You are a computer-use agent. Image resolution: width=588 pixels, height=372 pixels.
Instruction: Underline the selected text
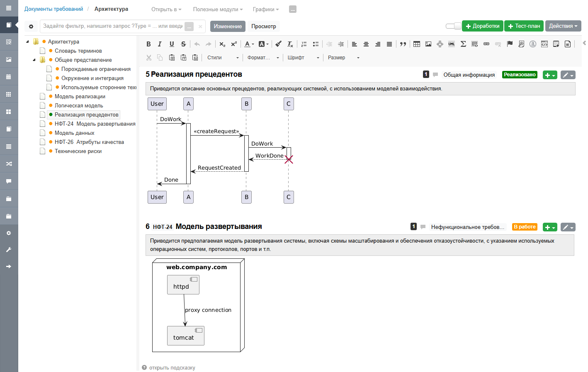[172, 44]
